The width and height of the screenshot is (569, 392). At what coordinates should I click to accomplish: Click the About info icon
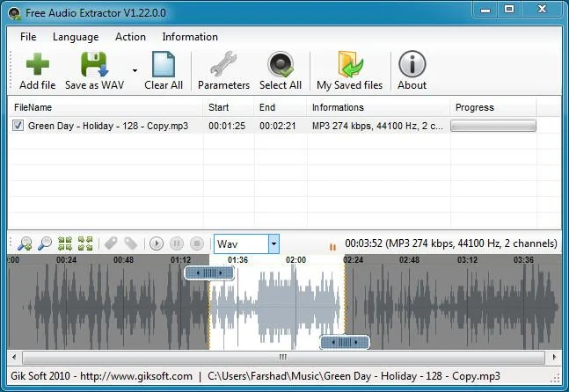pyautogui.click(x=412, y=64)
